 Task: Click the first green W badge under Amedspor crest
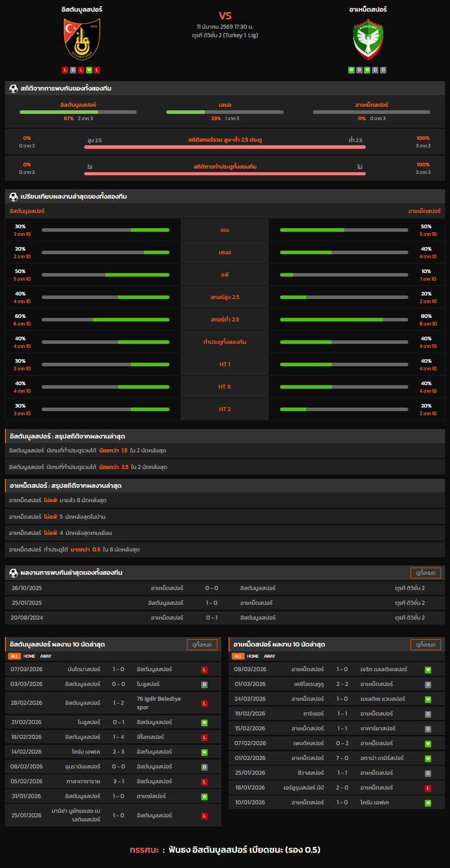pos(351,70)
